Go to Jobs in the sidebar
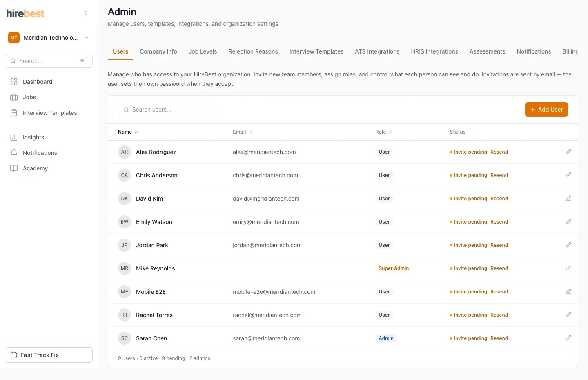This screenshot has width=588, height=380. tap(49, 97)
